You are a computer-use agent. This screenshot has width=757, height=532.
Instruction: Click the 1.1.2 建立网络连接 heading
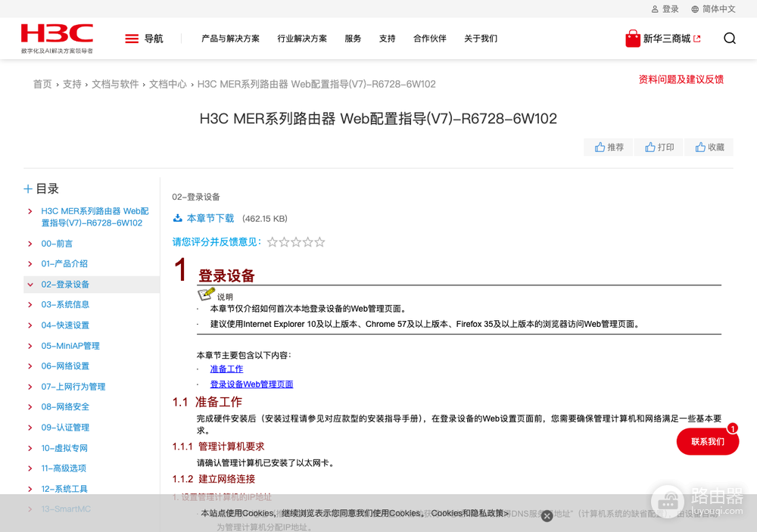[213, 479]
